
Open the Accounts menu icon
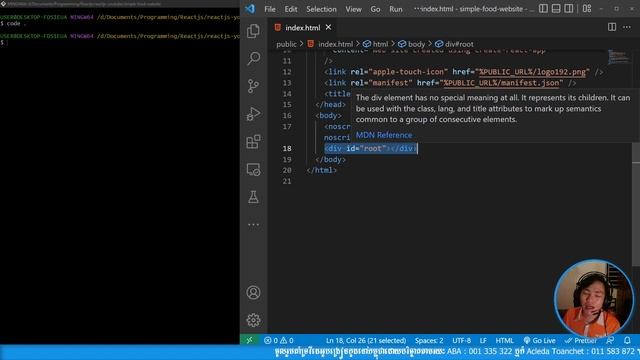[x=253, y=293]
